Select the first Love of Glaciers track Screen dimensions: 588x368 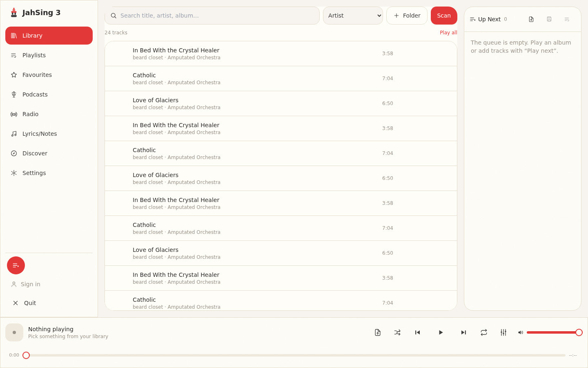click(x=281, y=103)
